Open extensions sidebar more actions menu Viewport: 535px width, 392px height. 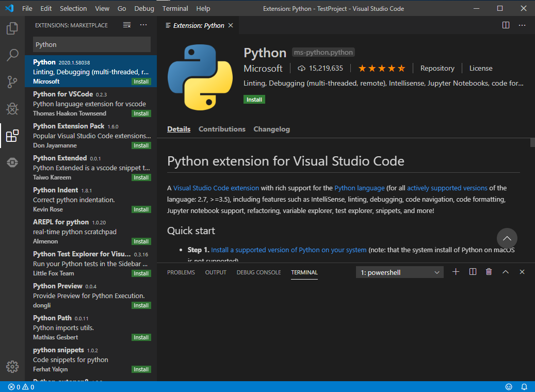(x=143, y=25)
